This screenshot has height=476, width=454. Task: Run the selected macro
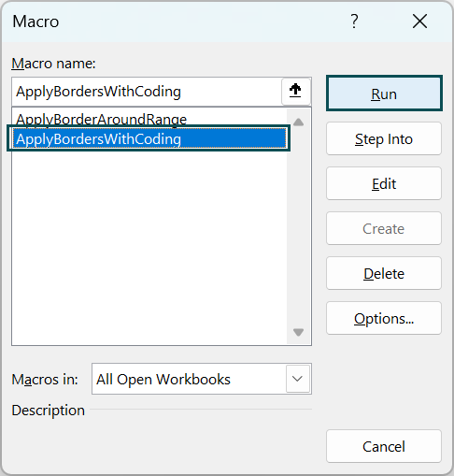[384, 94]
